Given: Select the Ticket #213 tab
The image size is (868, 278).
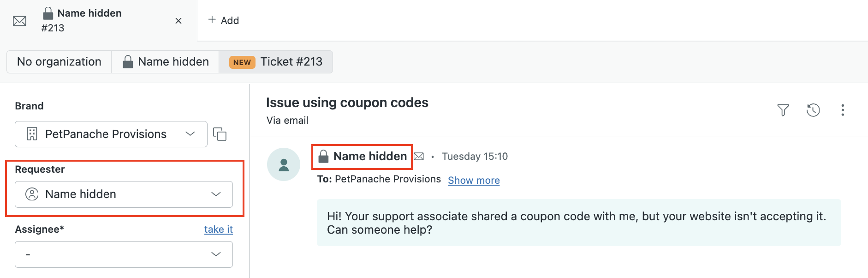Looking at the screenshot, I should click(276, 62).
